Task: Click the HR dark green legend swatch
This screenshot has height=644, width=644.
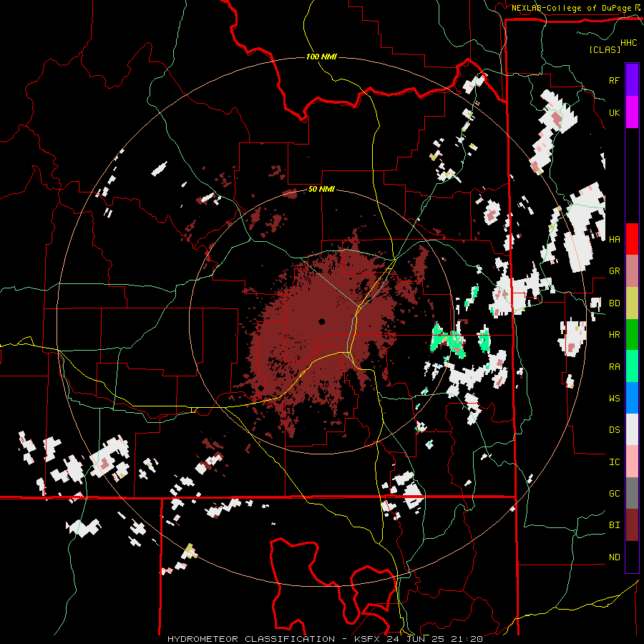Action: 632,334
